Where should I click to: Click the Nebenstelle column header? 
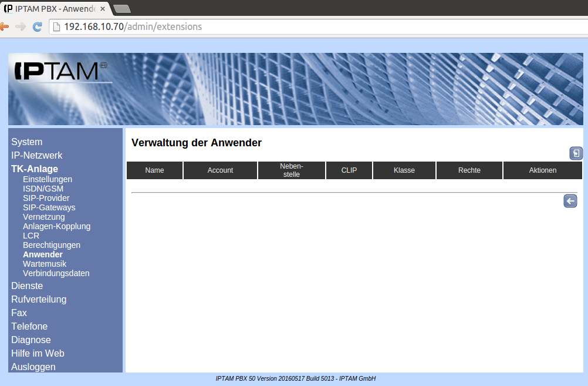coord(292,170)
